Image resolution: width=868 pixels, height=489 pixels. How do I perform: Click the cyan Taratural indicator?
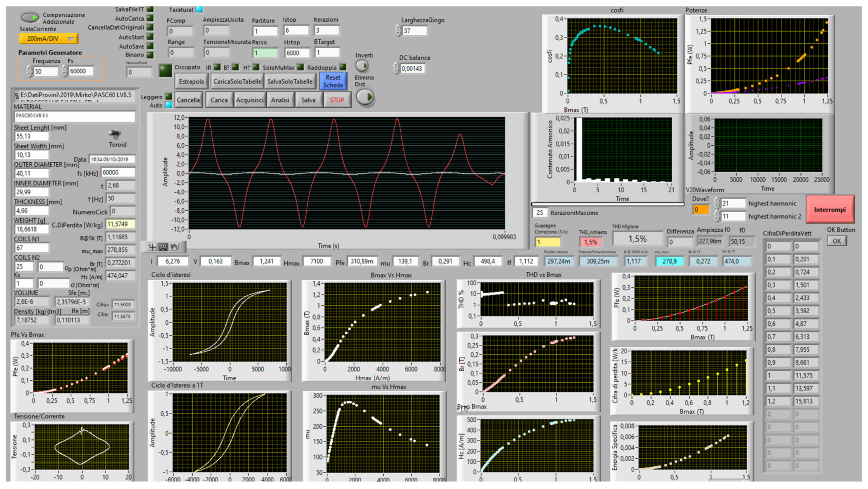pyautogui.click(x=199, y=10)
